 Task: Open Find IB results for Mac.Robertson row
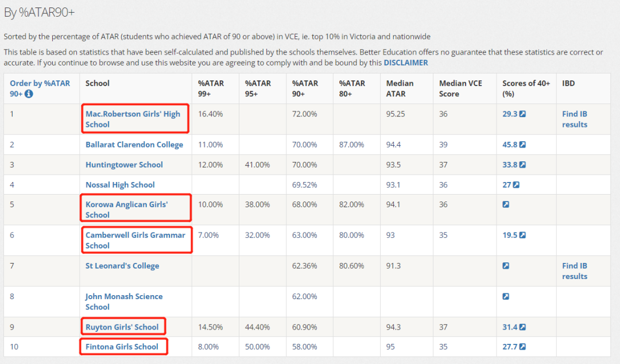click(575, 119)
